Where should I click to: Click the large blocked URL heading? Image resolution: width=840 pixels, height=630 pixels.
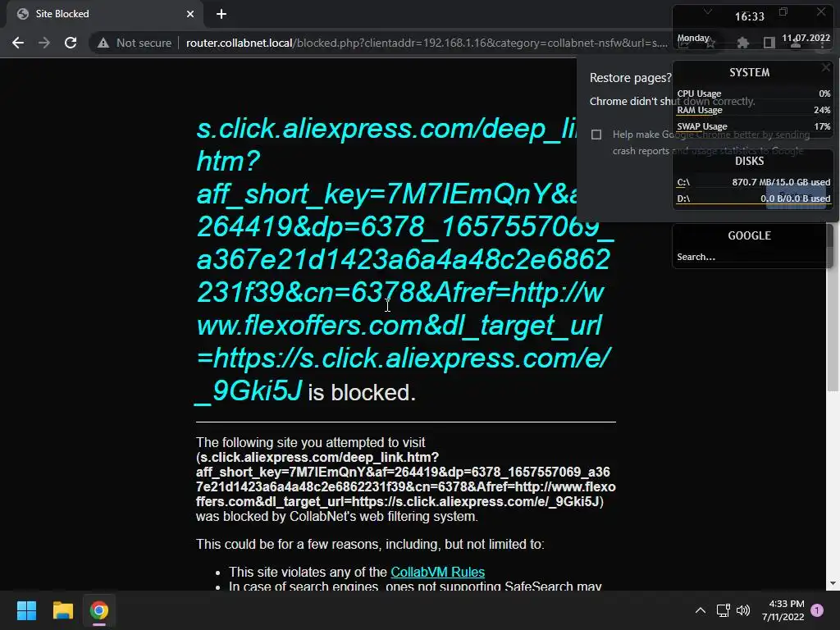(x=404, y=259)
